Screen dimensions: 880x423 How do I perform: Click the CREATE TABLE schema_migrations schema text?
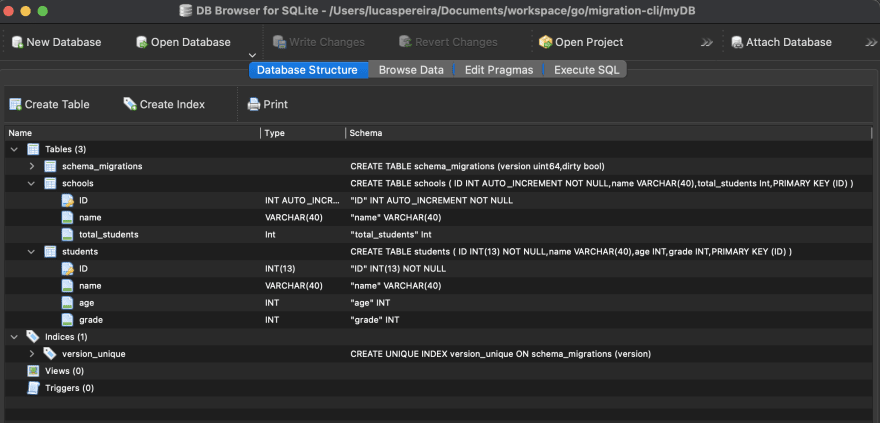[x=477, y=166]
